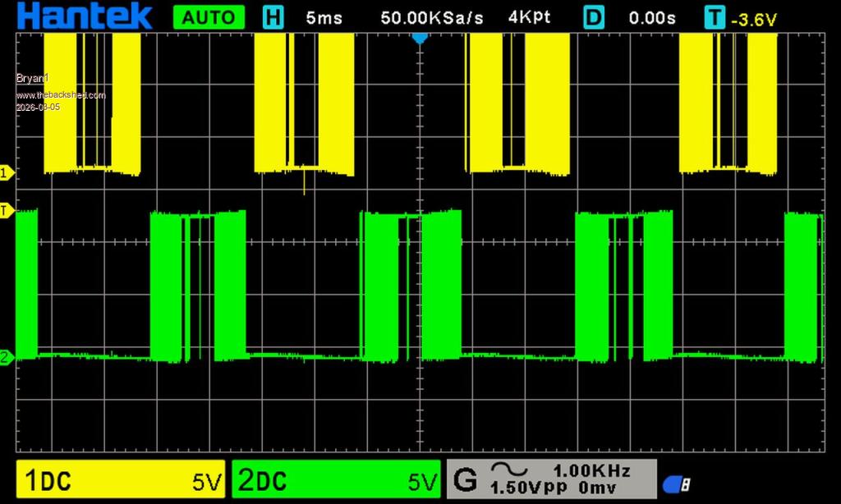This screenshot has height=504, width=841.
Task: Click the green channel 2 ground marker
Action: 7,357
